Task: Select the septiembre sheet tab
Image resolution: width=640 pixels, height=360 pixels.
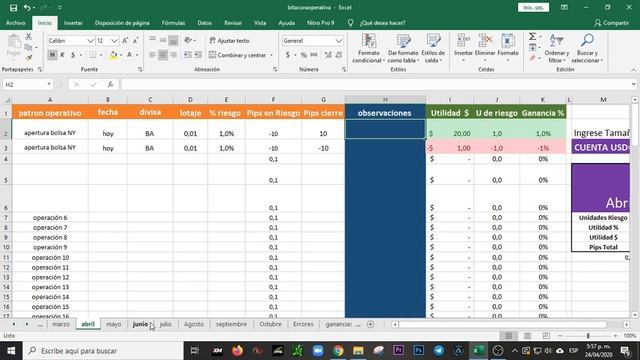Action: click(x=231, y=324)
